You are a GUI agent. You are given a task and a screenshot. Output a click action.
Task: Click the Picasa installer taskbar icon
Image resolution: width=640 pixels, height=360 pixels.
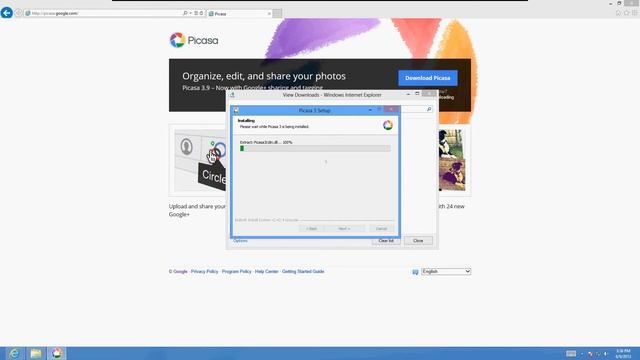point(57,353)
